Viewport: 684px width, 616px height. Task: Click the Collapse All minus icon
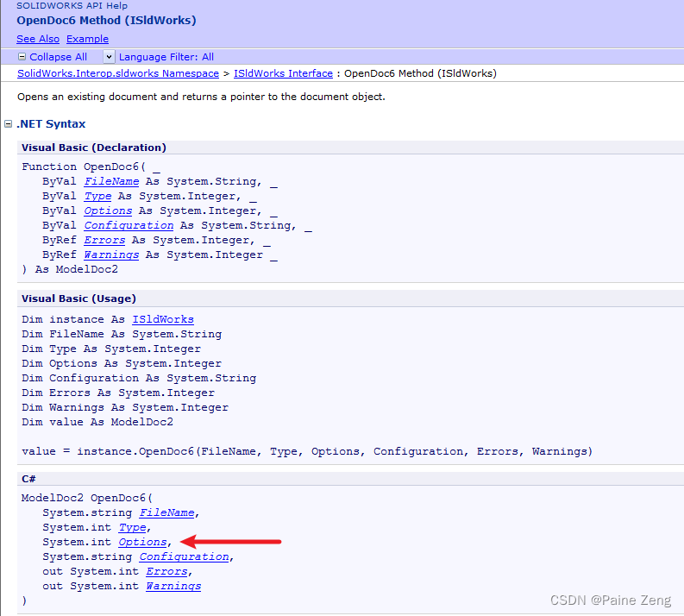pos(22,57)
